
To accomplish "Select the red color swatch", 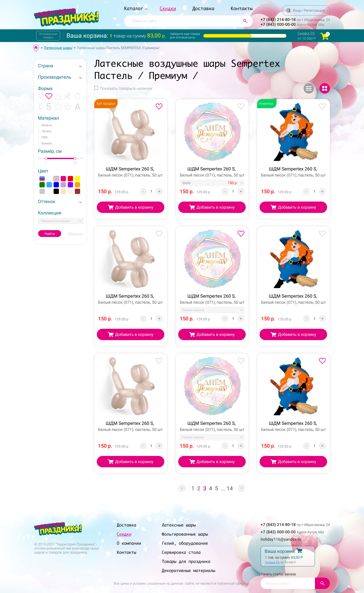I will [x=71, y=179].
